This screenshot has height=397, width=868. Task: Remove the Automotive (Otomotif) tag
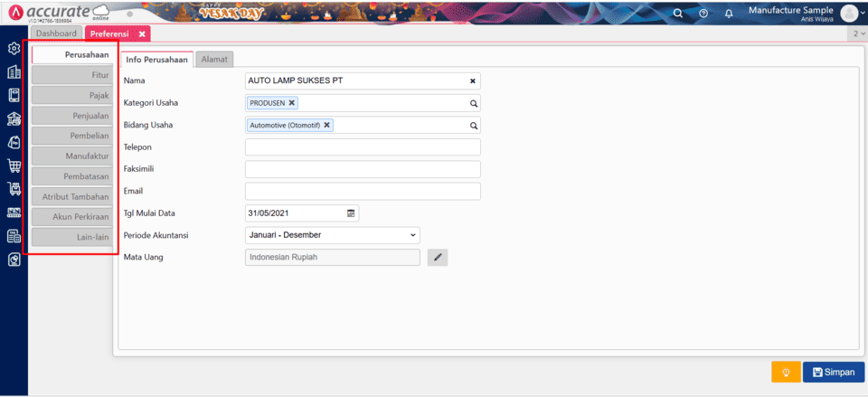[x=326, y=125]
